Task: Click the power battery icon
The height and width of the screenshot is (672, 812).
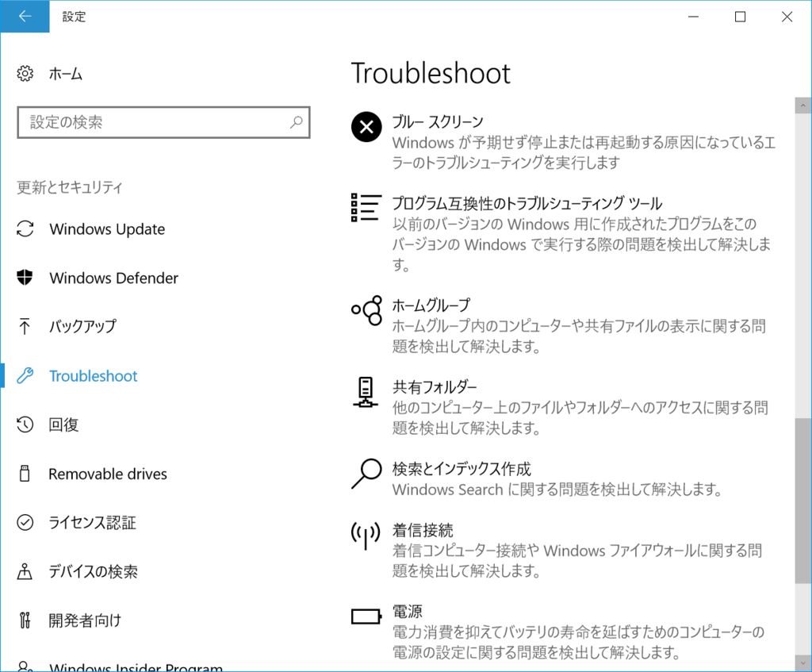Action: click(366, 616)
